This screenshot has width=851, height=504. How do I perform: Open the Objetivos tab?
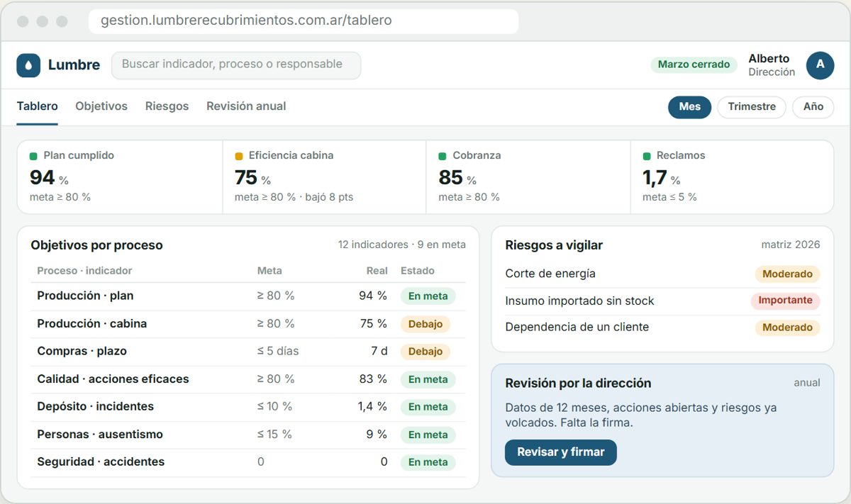(x=101, y=106)
